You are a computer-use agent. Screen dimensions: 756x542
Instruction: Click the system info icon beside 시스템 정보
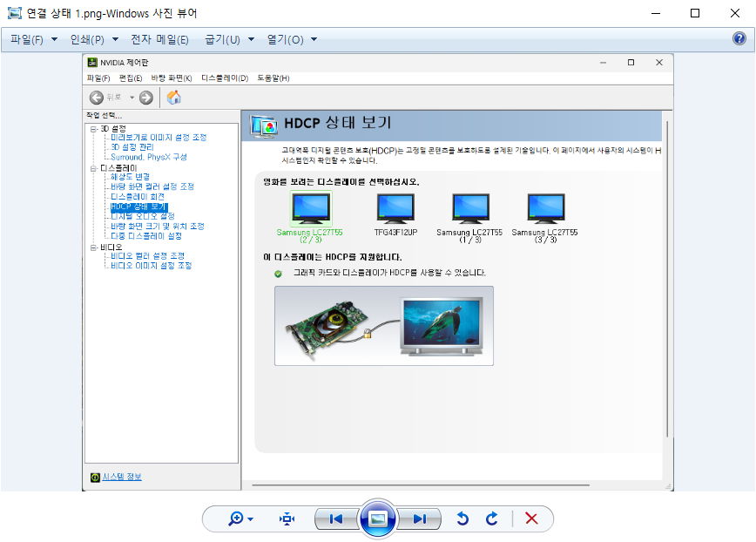coord(95,478)
